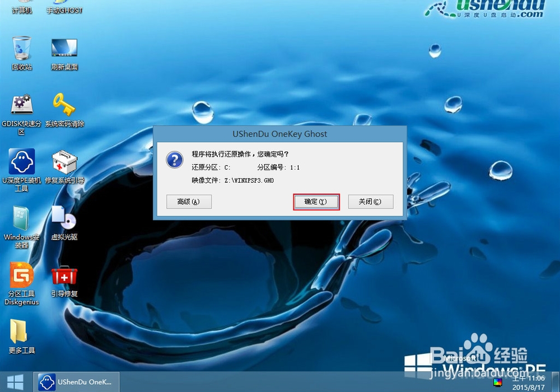Select UShenDu OneKey taskbar item
The image size is (560, 392).
(76, 382)
